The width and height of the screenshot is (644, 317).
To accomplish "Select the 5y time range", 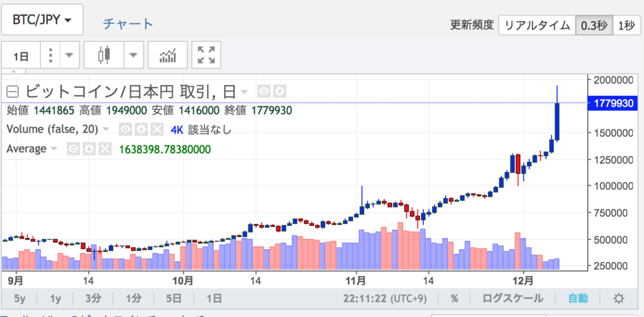I will point(19,299).
